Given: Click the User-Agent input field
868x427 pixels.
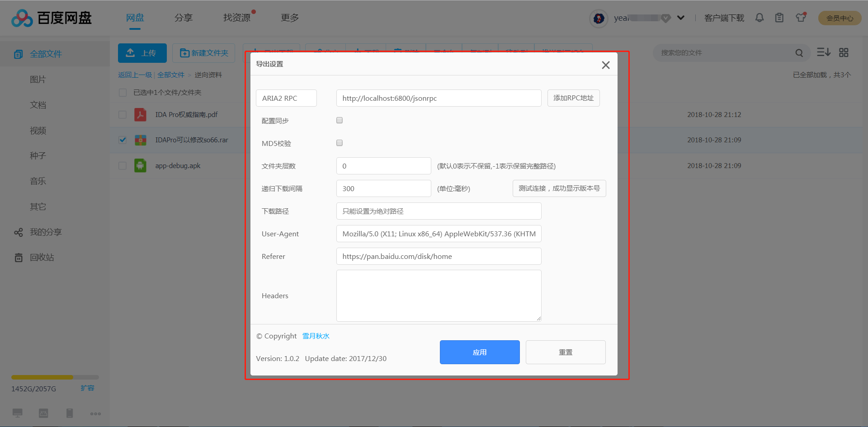Looking at the screenshot, I should click(439, 234).
